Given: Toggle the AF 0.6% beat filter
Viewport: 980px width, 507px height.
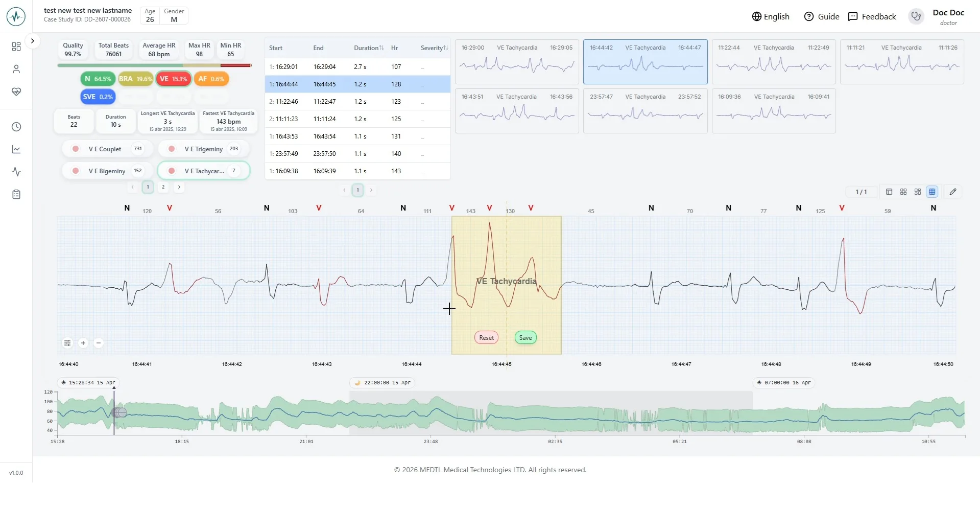Looking at the screenshot, I should click(x=211, y=79).
